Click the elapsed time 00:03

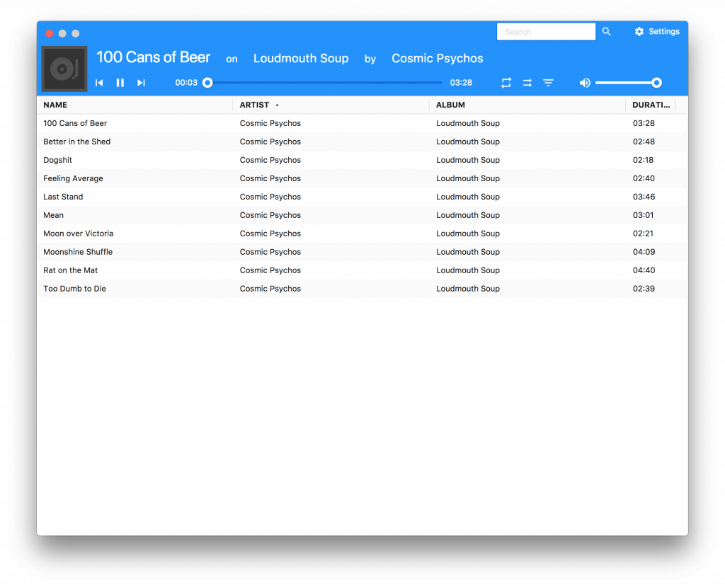click(x=186, y=83)
